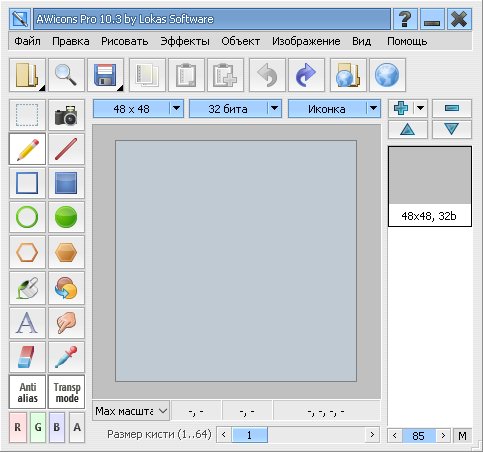Screen dimensions: 483x452
Task: Increase brush size with right arrow
Action: [372, 435]
